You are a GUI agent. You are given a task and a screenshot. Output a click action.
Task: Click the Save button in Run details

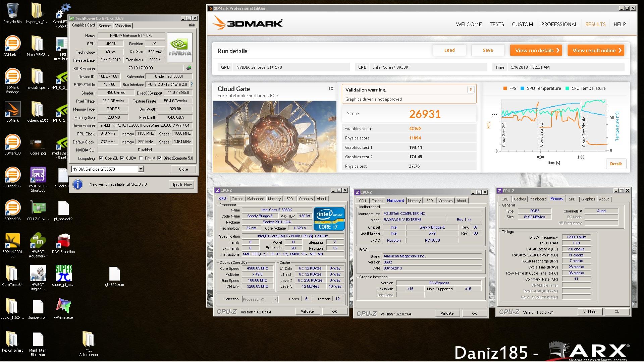tap(488, 50)
